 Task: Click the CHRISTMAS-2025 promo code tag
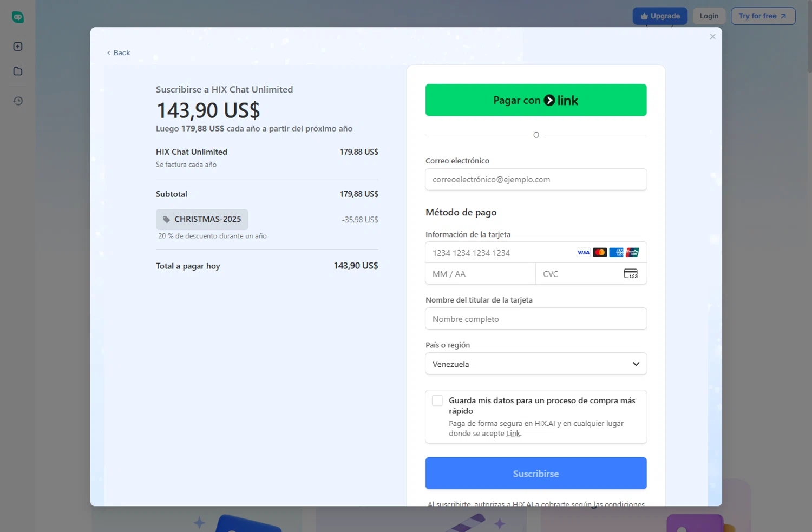pyautogui.click(x=202, y=219)
